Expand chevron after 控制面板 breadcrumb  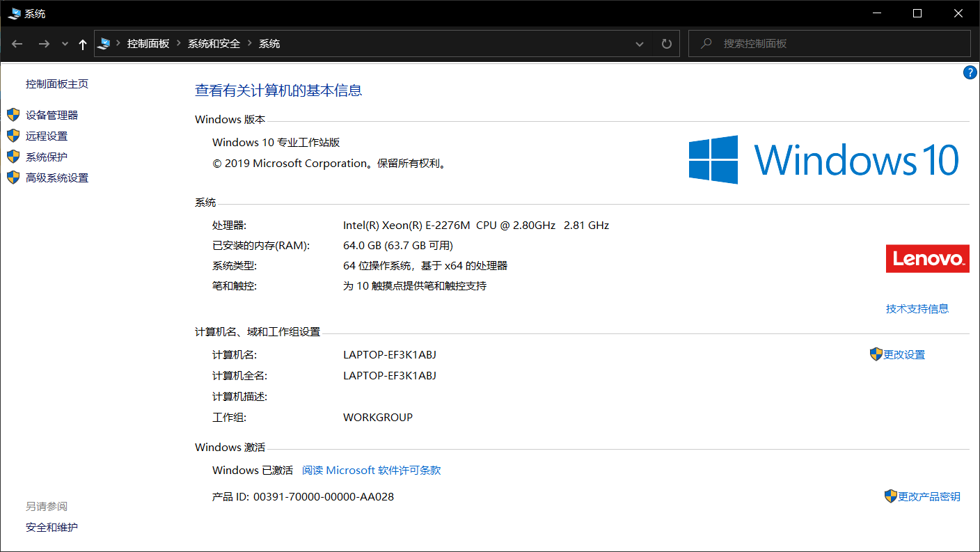[x=178, y=44]
